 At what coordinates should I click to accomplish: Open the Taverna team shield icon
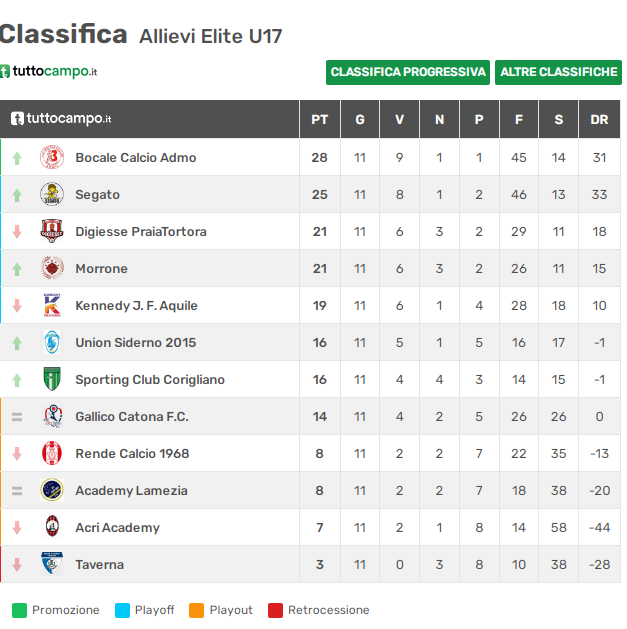click(52, 564)
